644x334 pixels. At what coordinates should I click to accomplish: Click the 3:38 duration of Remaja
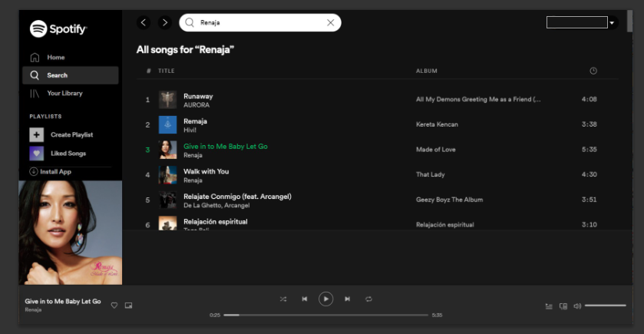(589, 124)
